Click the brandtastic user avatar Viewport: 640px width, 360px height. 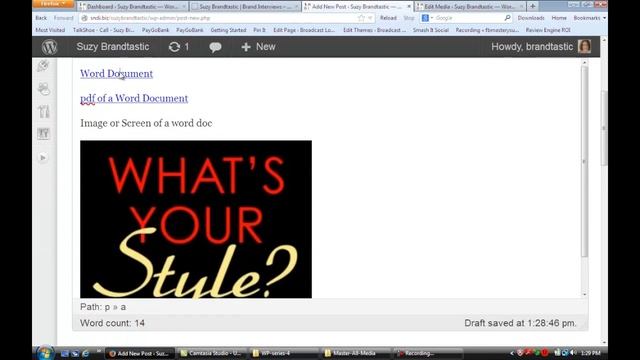(x=584, y=47)
